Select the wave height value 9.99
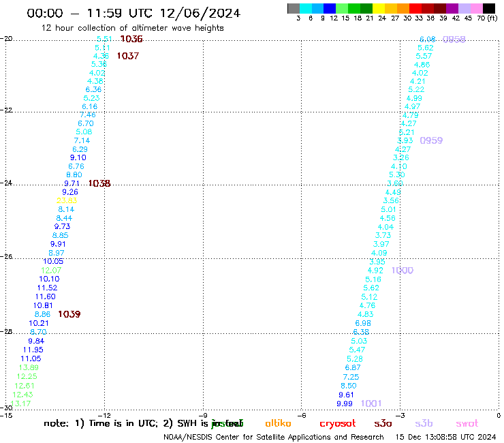Viewport: 504px width, 443px height. (345, 403)
